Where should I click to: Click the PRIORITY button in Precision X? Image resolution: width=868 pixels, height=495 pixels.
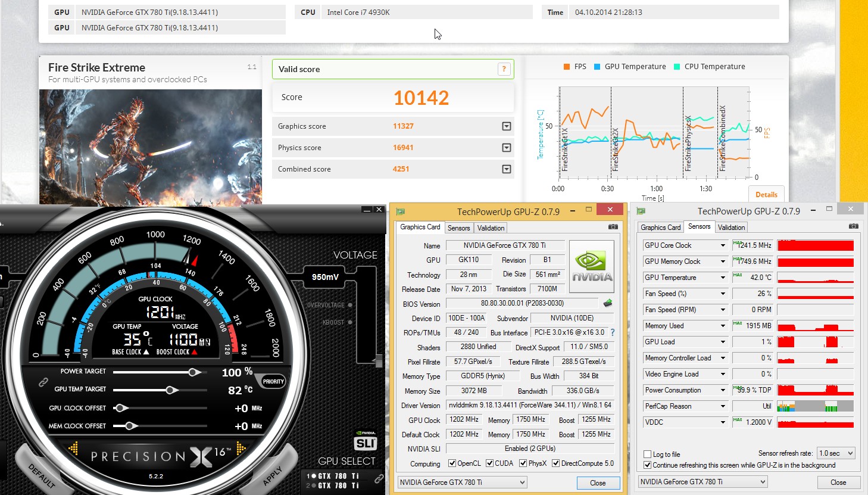tap(273, 381)
